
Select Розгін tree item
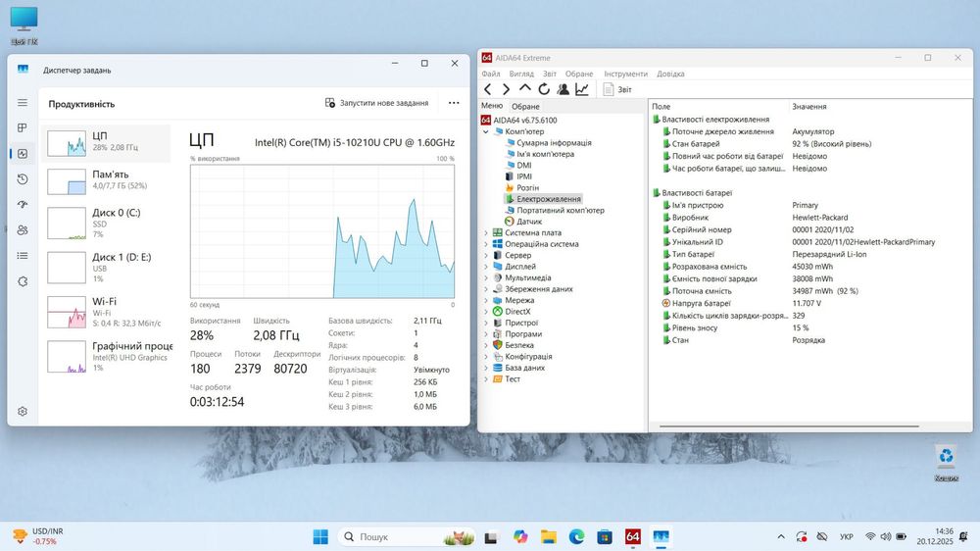tap(522, 187)
